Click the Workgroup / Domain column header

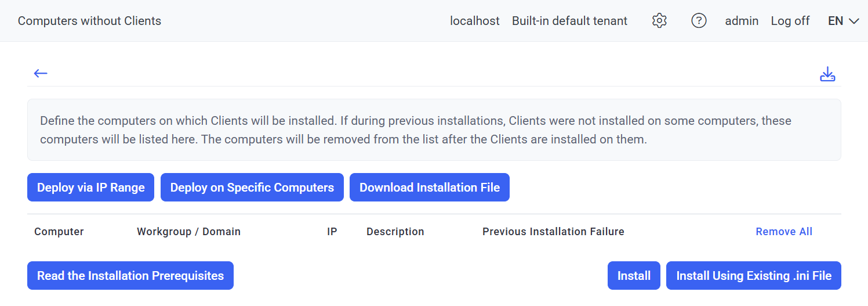click(x=188, y=232)
